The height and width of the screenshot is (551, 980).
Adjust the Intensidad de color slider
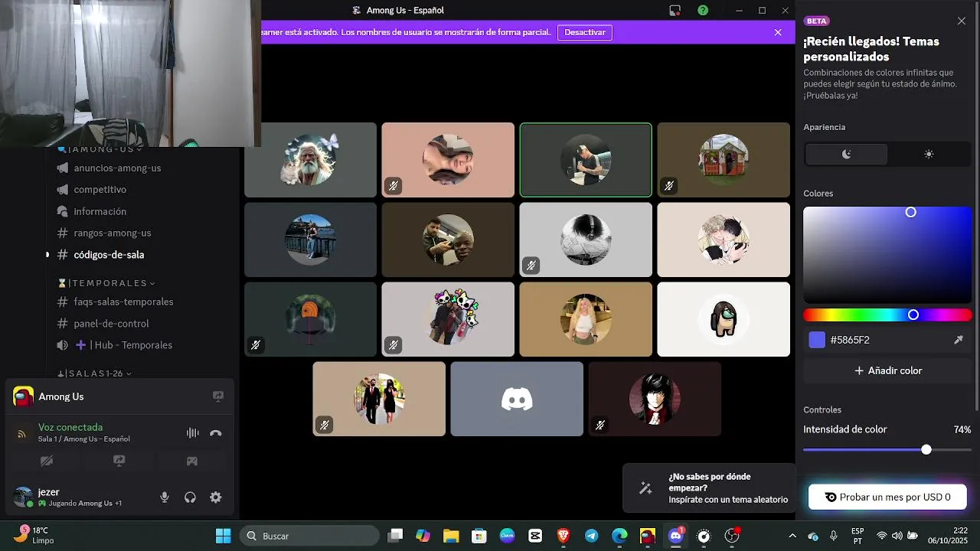887,449
